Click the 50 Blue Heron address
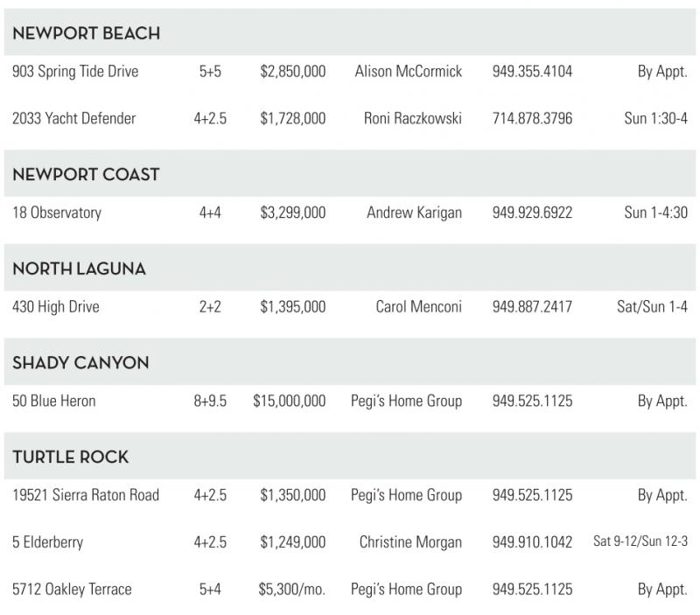This screenshot has width=700, height=615. [54, 402]
